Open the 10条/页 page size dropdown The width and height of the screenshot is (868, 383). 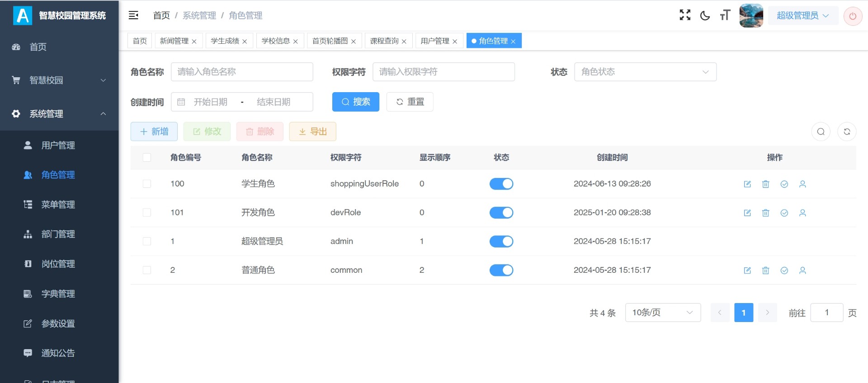click(x=662, y=313)
